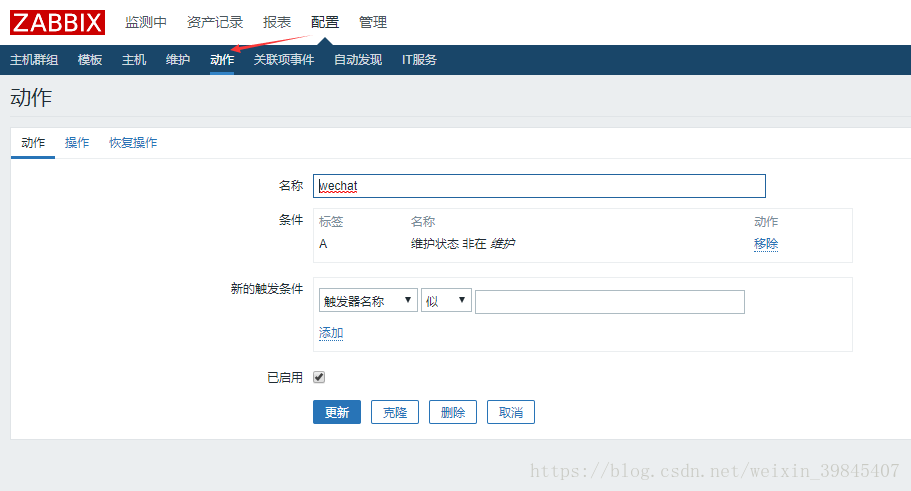The image size is (911, 491).
Task: Click the 克隆 button
Action: [395, 412]
